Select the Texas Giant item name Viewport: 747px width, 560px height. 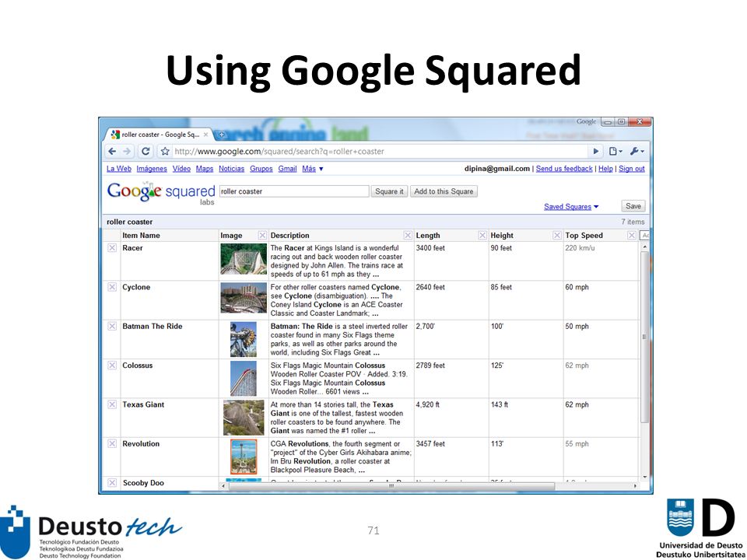[x=143, y=404]
